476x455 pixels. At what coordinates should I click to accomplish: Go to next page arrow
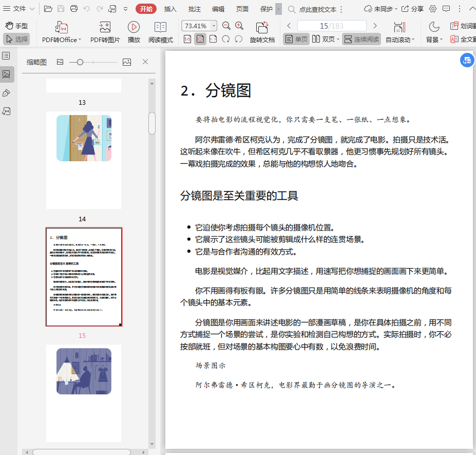click(375, 26)
